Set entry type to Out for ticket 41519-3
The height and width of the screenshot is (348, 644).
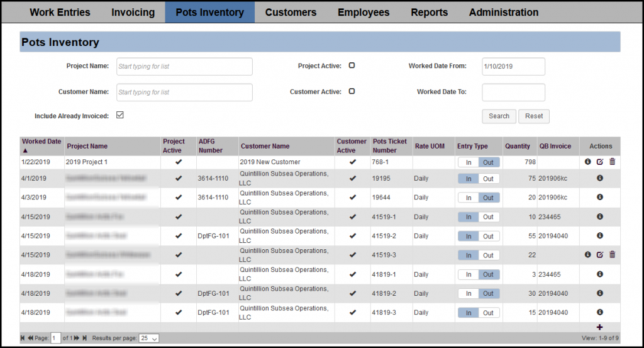488,255
